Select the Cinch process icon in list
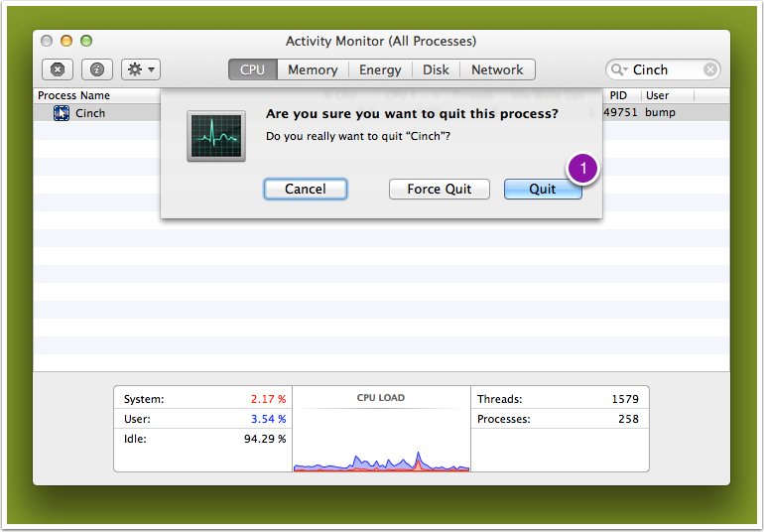 point(62,113)
